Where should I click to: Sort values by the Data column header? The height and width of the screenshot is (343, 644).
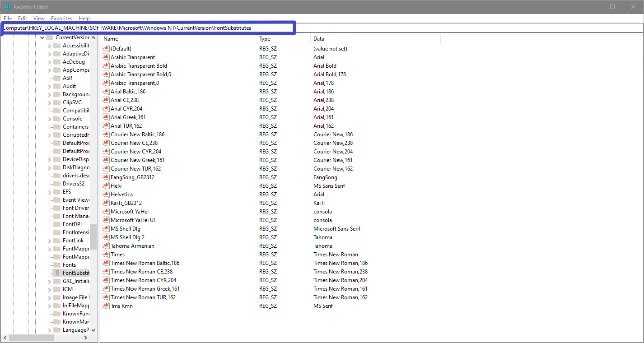375,39
